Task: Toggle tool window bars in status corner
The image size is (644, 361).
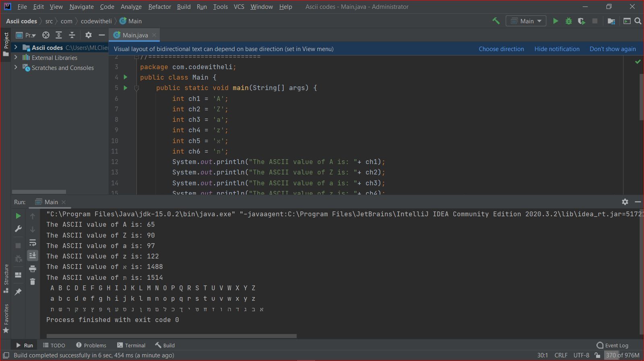Action: coord(6,355)
